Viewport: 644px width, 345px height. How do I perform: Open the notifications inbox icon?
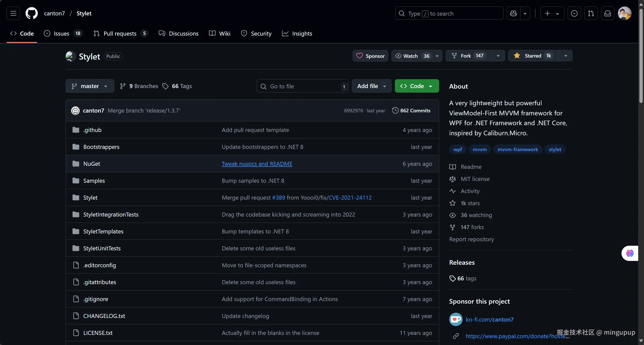pos(608,13)
